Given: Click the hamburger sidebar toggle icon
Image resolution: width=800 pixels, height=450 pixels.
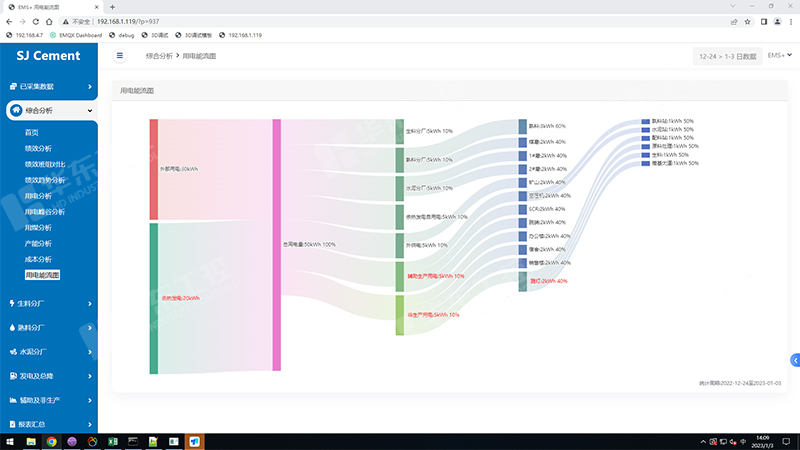Looking at the screenshot, I should click(120, 56).
